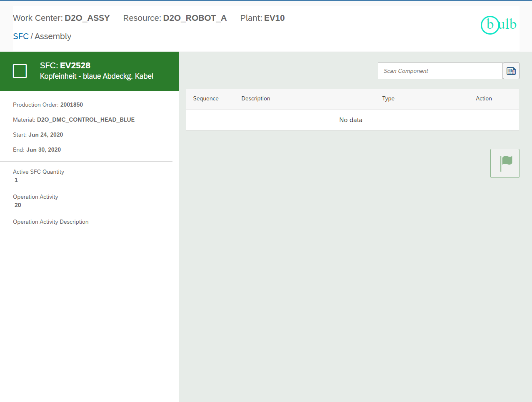Tick the SFC EV2528 checkbox
Viewport: 532px width, 402px height.
tap(20, 71)
